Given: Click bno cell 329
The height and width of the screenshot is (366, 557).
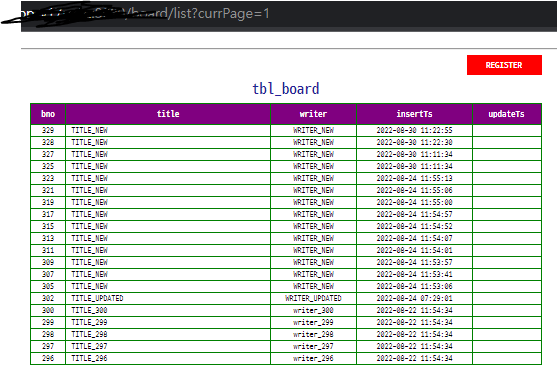Looking at the screenshot, I should point(48,130).
